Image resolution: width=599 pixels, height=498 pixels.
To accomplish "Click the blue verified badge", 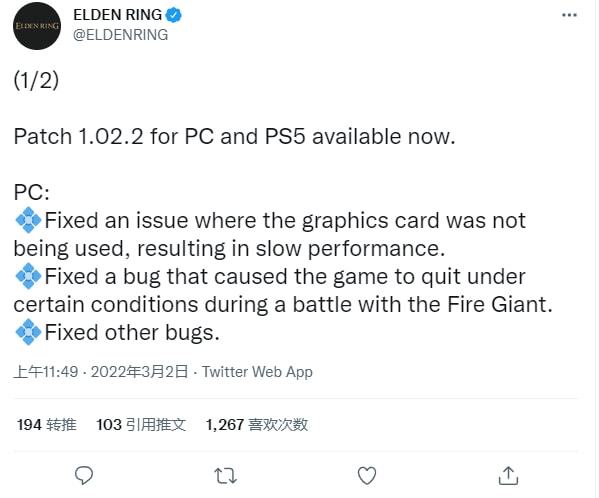I will (x=173, y=15).
